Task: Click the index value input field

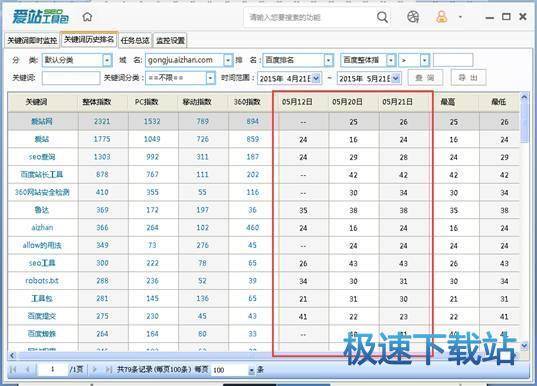Action: click(x=453, y=60)
